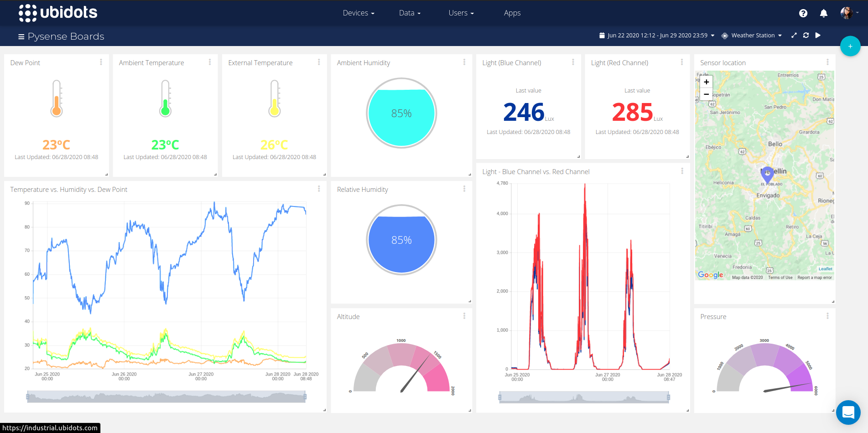This screenshot has height=433, width=868.
Task: Zoom out on the map
Action: tap(706, 94)
